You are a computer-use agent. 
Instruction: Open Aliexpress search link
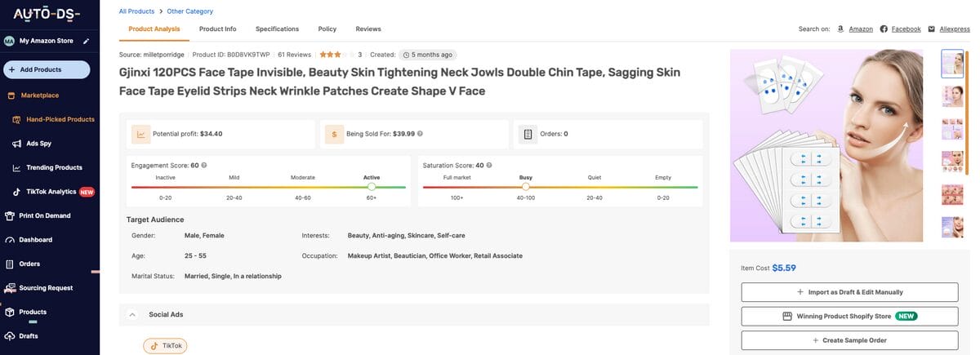click(954, 29)
